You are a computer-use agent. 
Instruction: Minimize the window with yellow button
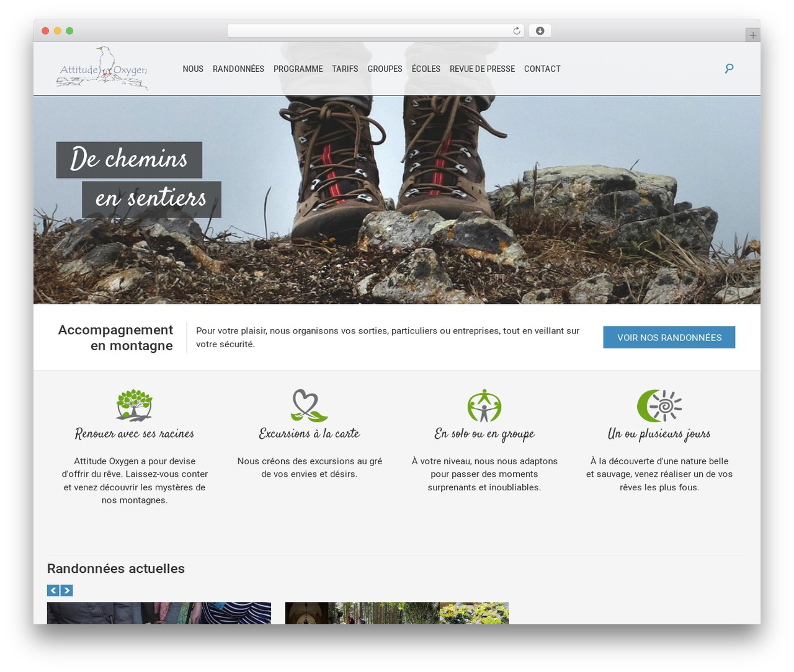(x=57, y=31)
